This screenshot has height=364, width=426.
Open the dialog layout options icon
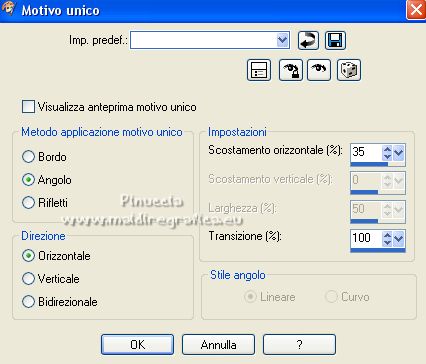tap(259, 70)
